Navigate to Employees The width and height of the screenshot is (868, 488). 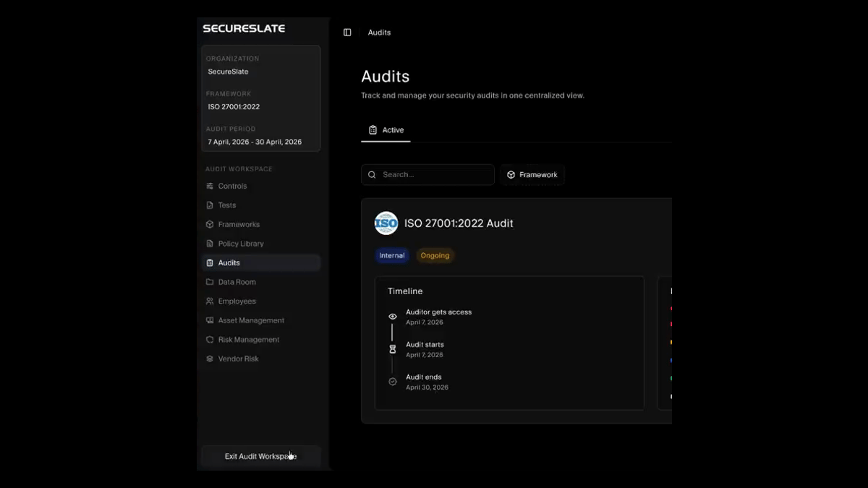[261, 301]
